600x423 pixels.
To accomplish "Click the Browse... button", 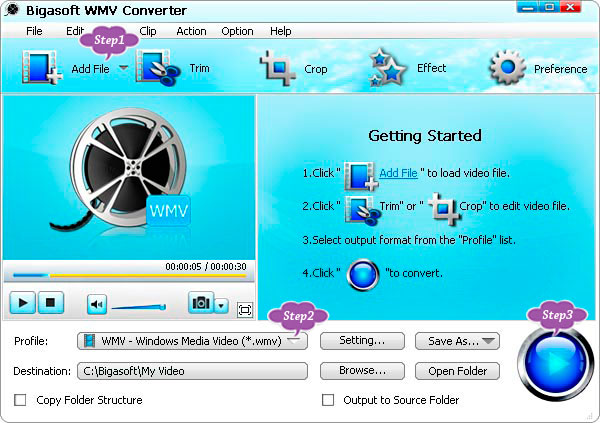I will [362, 371].
